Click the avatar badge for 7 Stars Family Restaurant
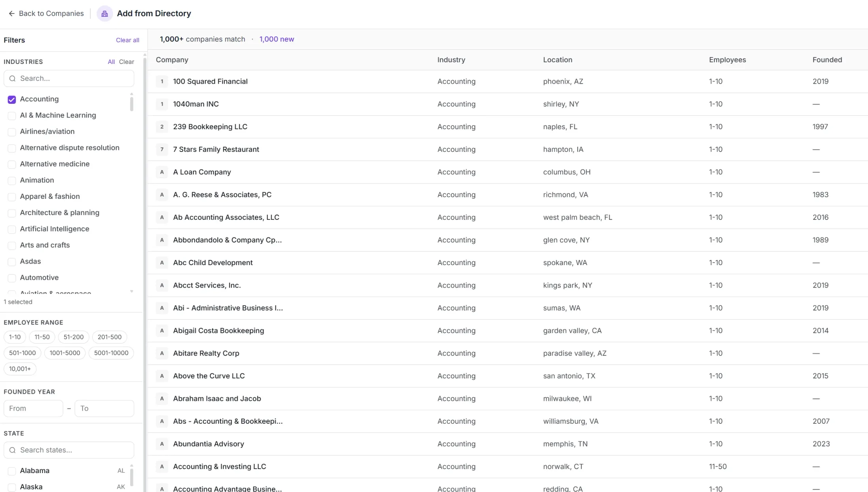Image resolution: width=868 pixels, height=492 pixels. pos(162,150)
